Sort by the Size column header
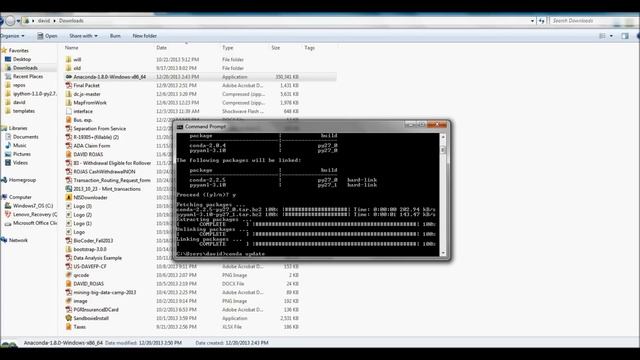640x360 pixels. pos(276,48)
